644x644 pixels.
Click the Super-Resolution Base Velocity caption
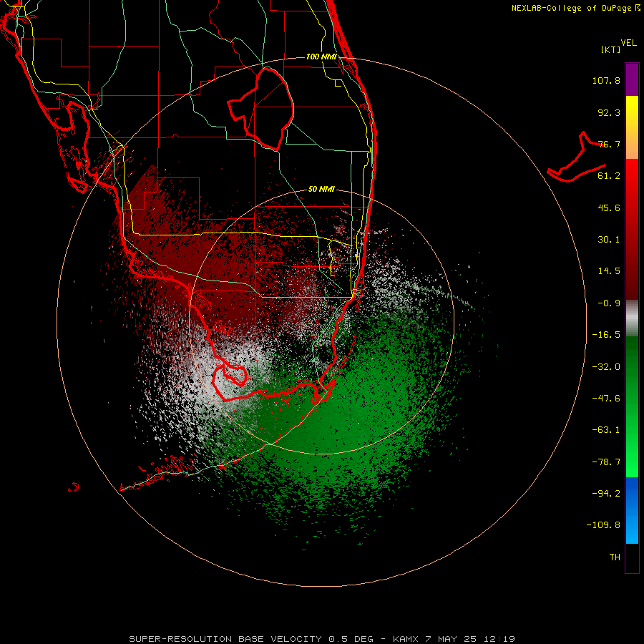(x=321, y=639)
